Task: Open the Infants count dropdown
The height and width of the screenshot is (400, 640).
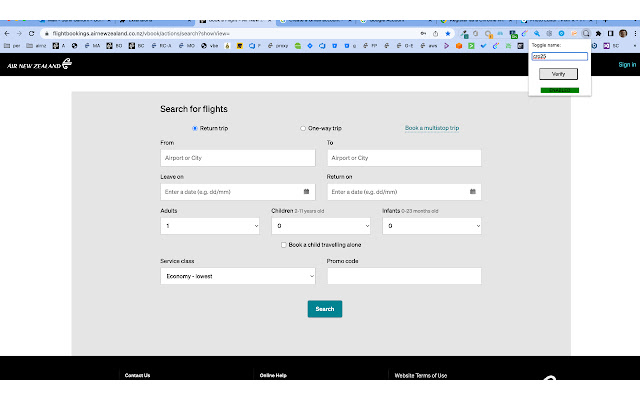Action: [x=432, y=226]
